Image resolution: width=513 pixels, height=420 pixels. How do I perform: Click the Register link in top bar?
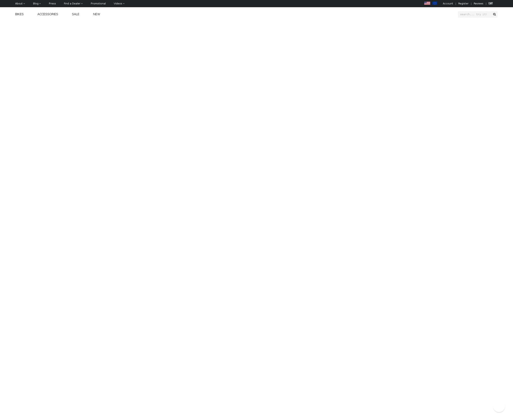pyautogui.click(x=463, y=3)
